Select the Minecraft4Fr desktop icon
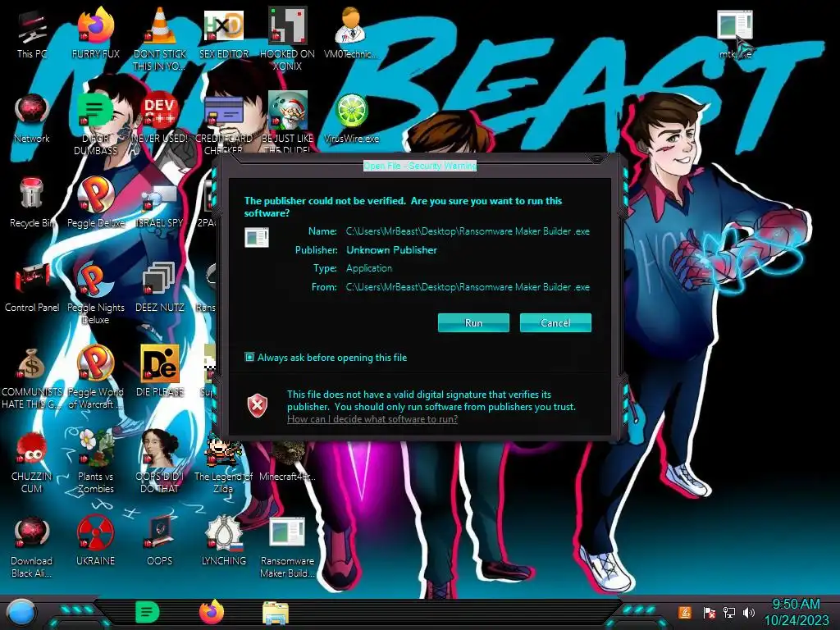This screenshot has width=840, height=630. [287, 459]
